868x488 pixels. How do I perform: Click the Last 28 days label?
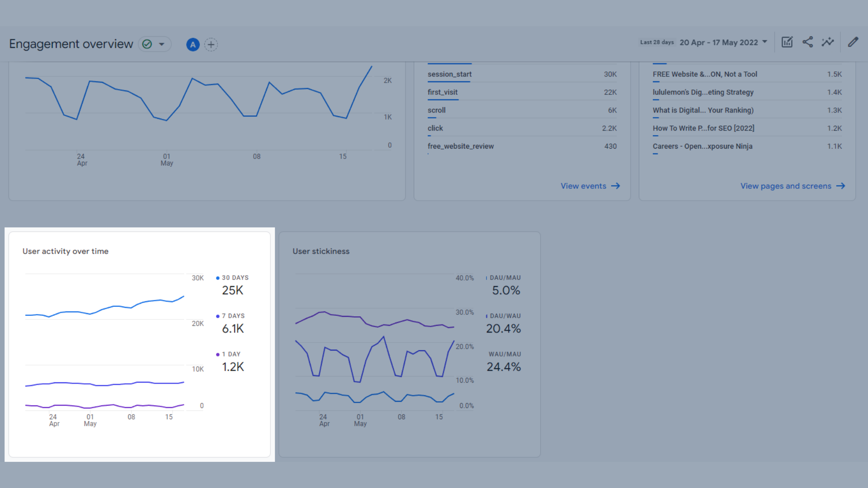pyautogui.click(x=656, y=42)
